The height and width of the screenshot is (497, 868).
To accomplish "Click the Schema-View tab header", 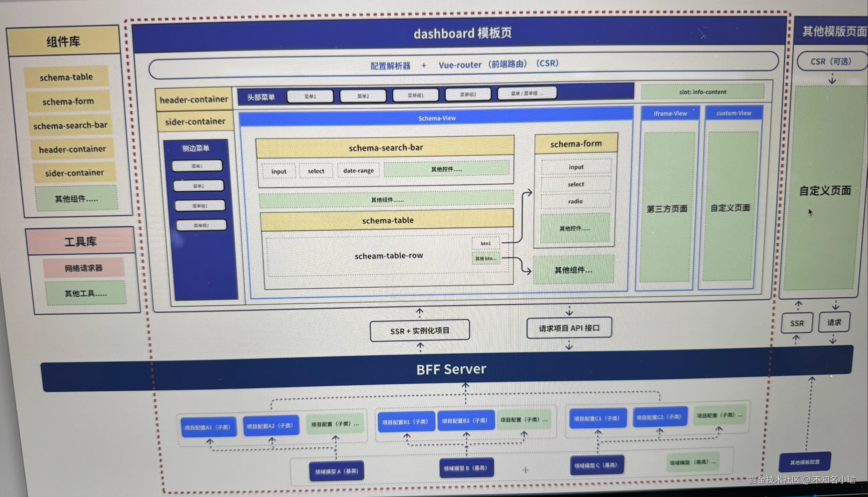I will pos(436,118).
